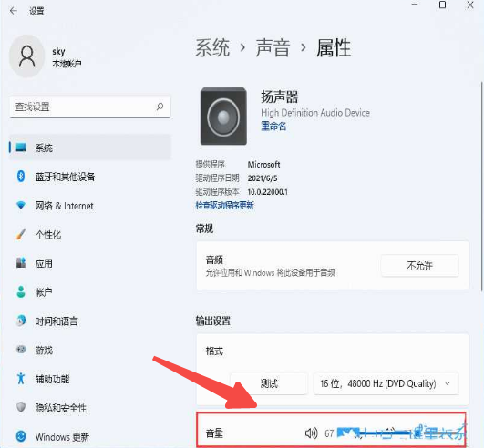Viewport: 484px width, 448px height.
Task: Open 网络 & Internet settings
Action: point(90,206)
